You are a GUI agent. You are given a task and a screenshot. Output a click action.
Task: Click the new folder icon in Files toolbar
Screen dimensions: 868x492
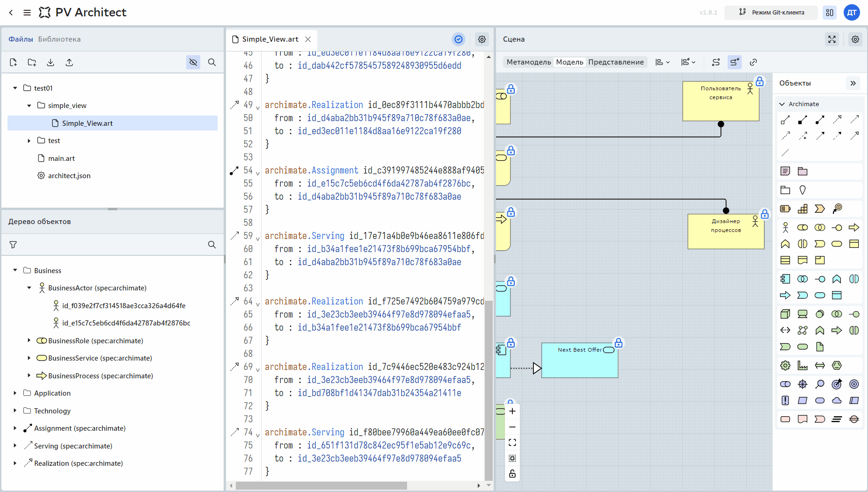coord(32,62)
